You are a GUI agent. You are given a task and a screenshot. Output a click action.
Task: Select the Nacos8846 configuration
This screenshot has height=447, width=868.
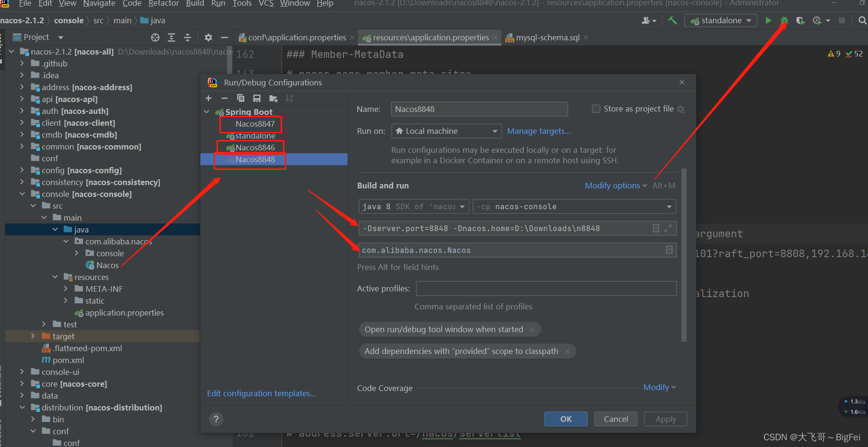255,148
